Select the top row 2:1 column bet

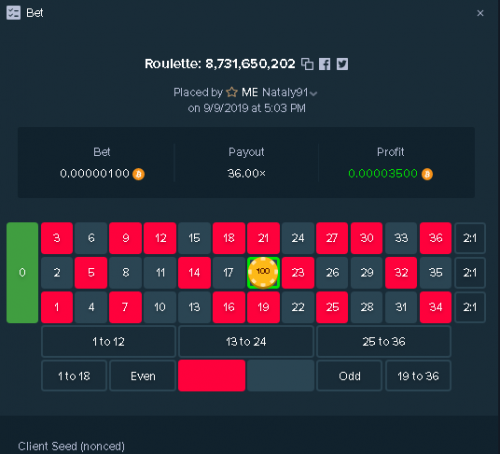[470, 238]
